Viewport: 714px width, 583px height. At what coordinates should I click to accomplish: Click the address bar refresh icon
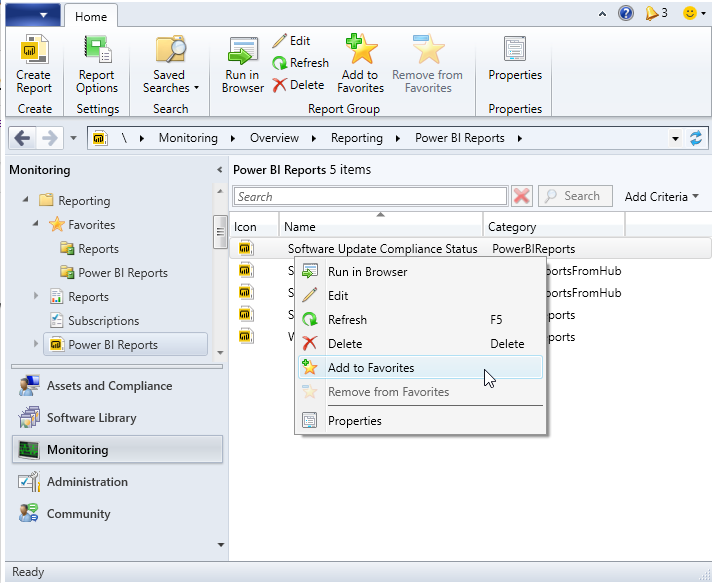tap(696, 138)
